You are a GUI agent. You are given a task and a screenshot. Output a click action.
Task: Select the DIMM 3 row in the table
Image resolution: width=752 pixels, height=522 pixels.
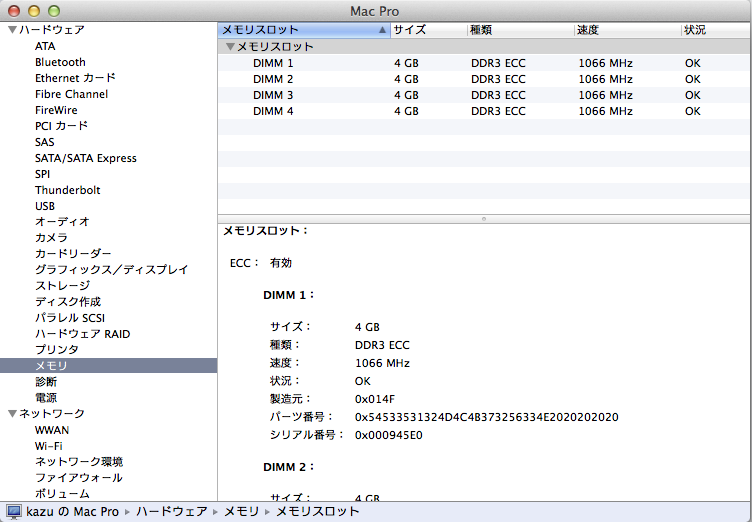pyautogui.click(x=484, y=95)
